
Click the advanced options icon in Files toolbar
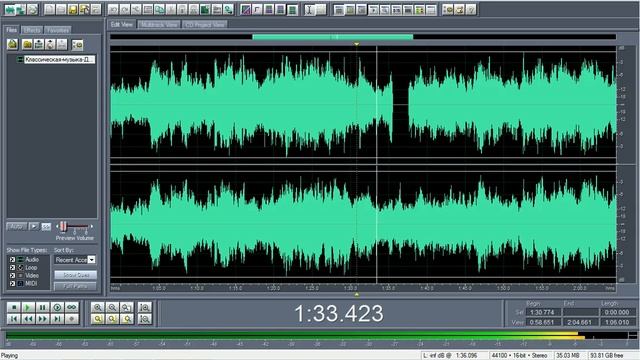click(77, 44)
